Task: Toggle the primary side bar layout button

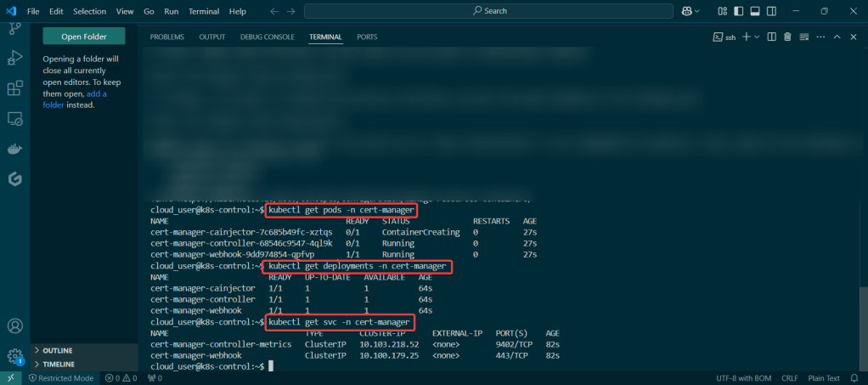Action: [x=737, y=11]
